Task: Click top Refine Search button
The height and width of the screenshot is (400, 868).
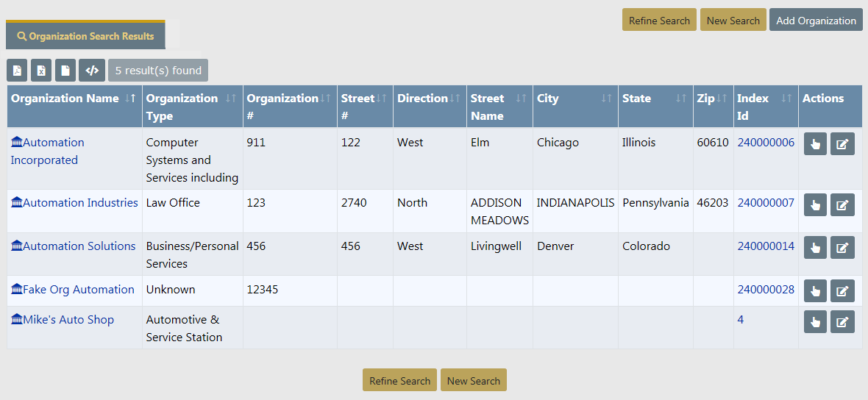Action: [x=659, y=21]
